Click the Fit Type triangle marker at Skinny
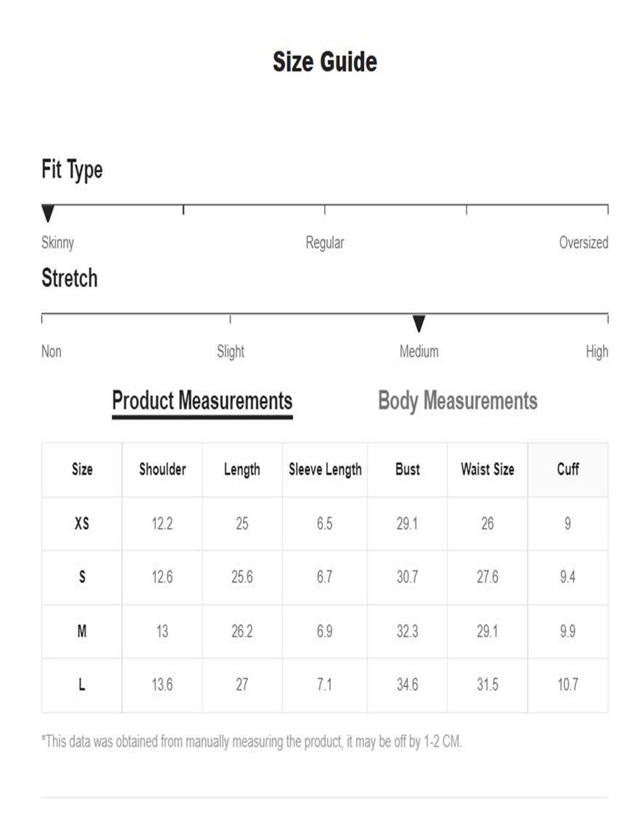631x840 pixels. [x=48, y=213]
